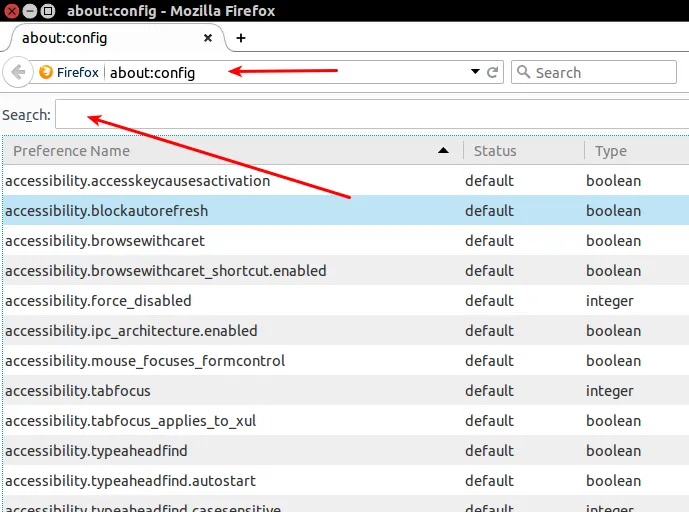Open new tab with the plus icon
Image resolution: width=689 pixels, height=512 pixels.
click(241, 38)
